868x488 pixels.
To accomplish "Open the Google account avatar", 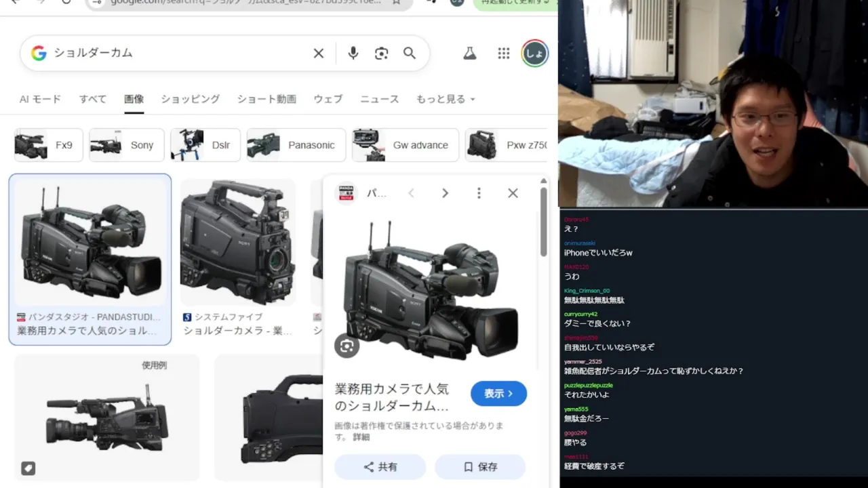I will click(x=535, y=54).
